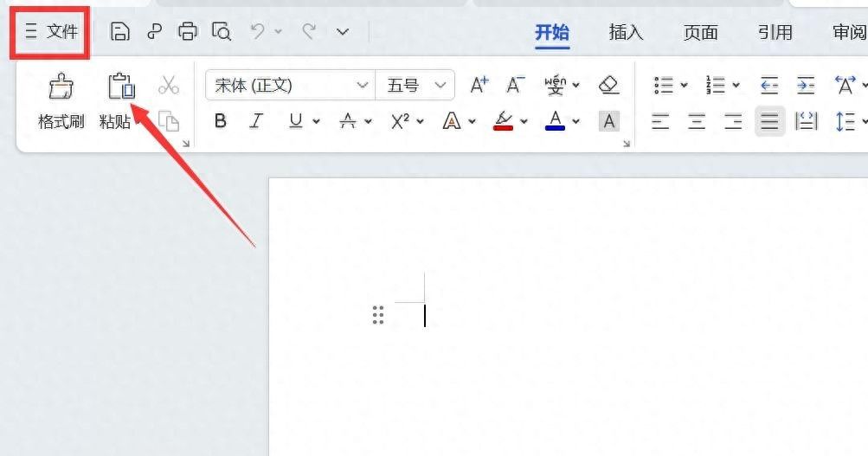The width and height of the screenshot is (868, 456).
Task: Click the text cursor in document page
Action: click(x=425, y=316)
